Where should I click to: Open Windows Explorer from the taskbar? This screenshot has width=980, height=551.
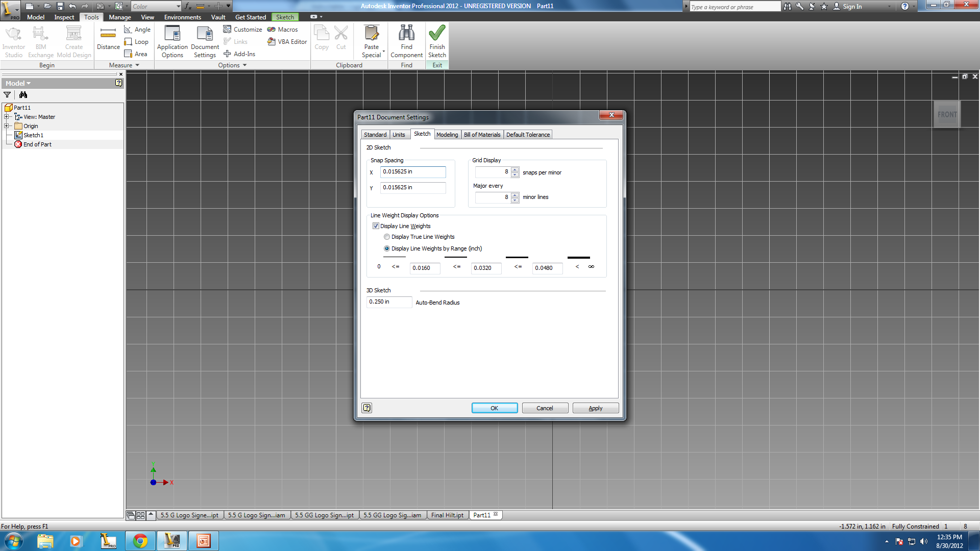pos(45,541)
